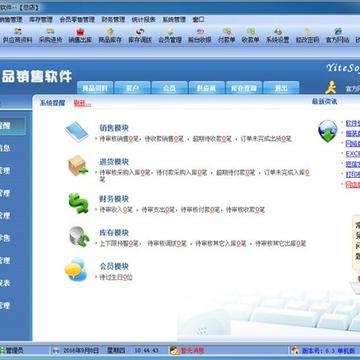Click the 财务模块 green dollar icon
This screenshot has width=360, height=360.
point(78,203)
